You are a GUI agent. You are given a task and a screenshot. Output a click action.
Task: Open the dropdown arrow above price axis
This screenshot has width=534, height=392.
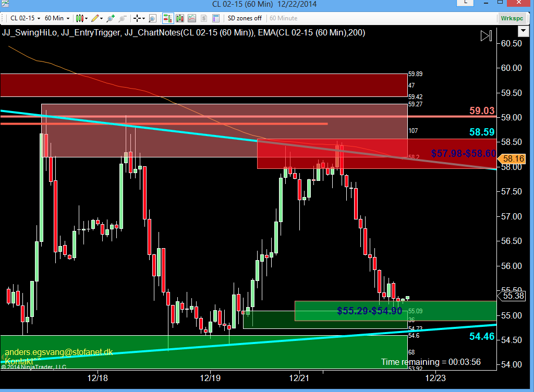523,32
